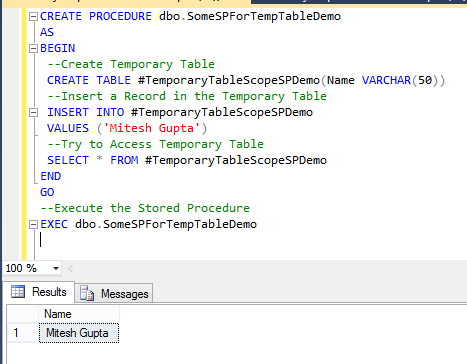Click on 'dbo.SomeSPForTempTableDemo' in CREATE PROCEDURE line
Screen dimensions: 467x364
pos(250,16)
